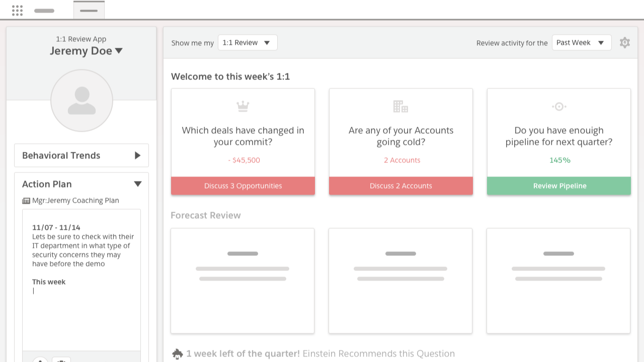This screenshot has height=362, width=644.
Task: Open the Past Week time range dropdown
Action: click(x=581, y=43)
